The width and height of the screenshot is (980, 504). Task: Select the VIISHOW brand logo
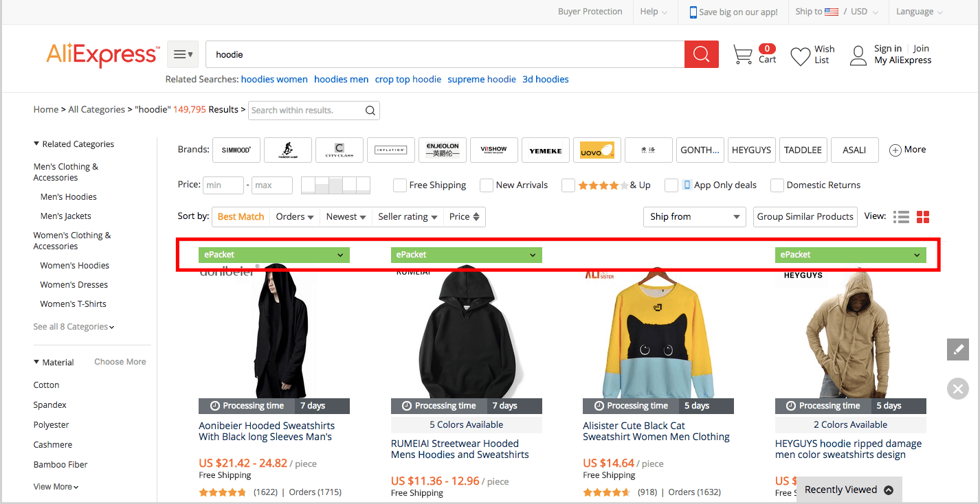click(494, 150)
